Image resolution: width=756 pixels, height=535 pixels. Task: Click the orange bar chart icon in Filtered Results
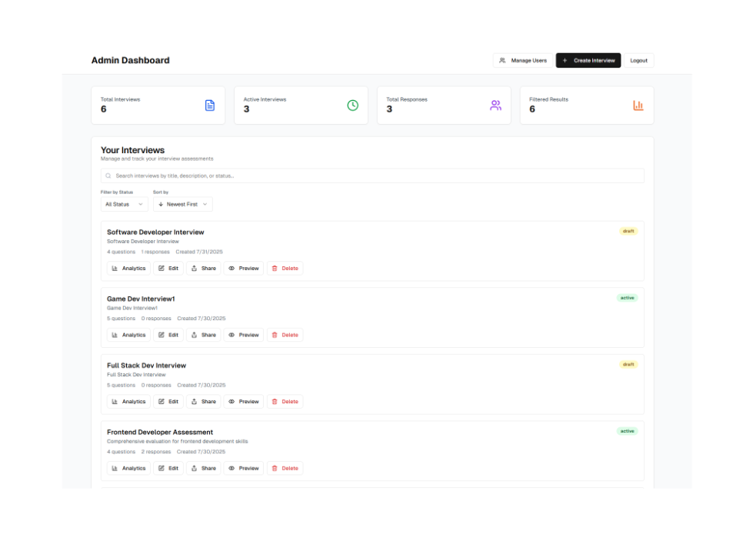[x=638, y=105]
